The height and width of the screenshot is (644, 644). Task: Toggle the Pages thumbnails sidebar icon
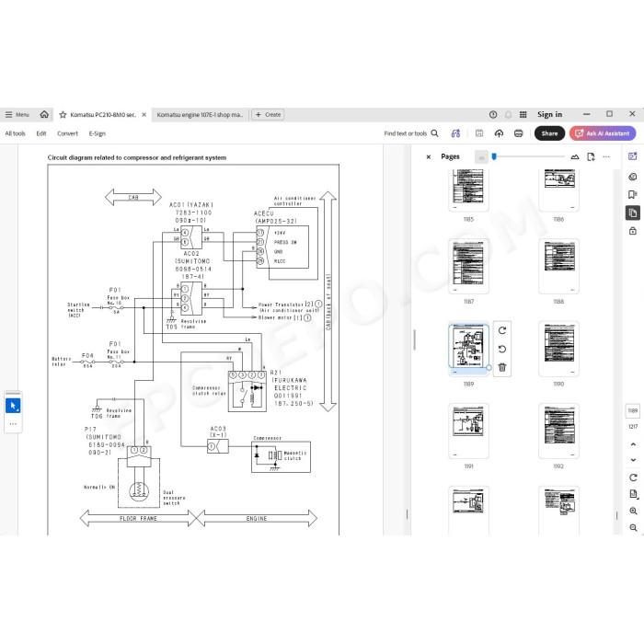tap(633, 213)
